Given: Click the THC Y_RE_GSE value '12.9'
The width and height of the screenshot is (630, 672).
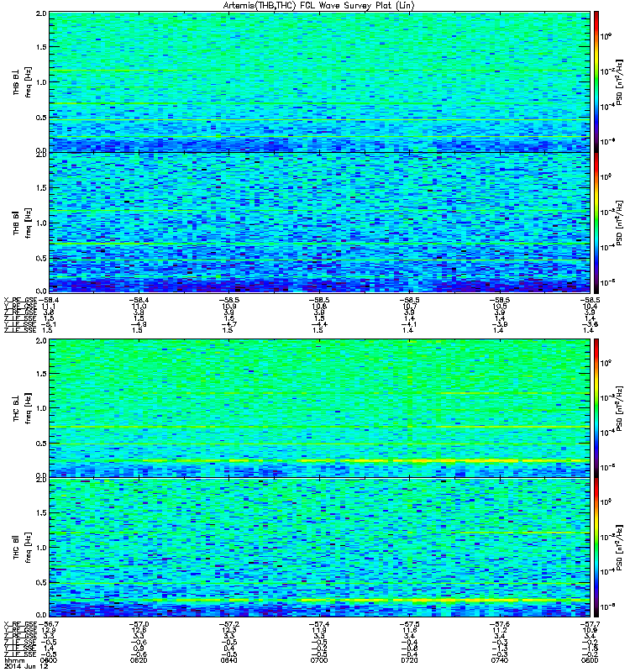Looking at the screenshot, I should [49, 630].
